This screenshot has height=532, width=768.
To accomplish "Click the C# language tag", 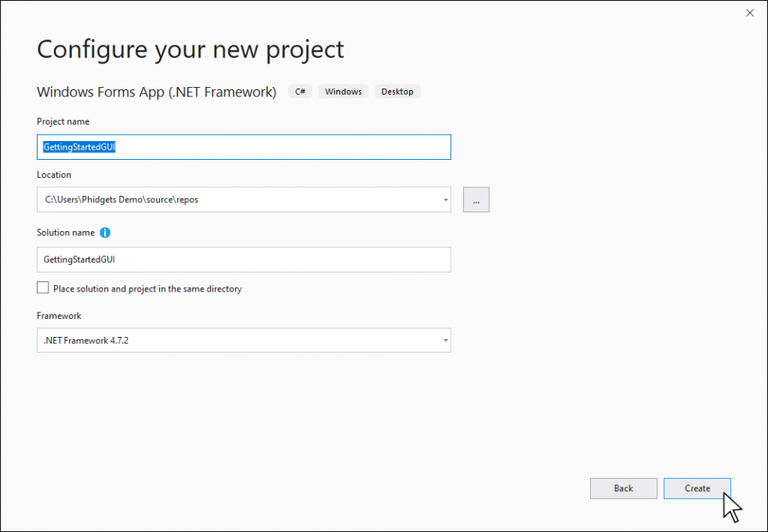I will [x=300, y=92].
